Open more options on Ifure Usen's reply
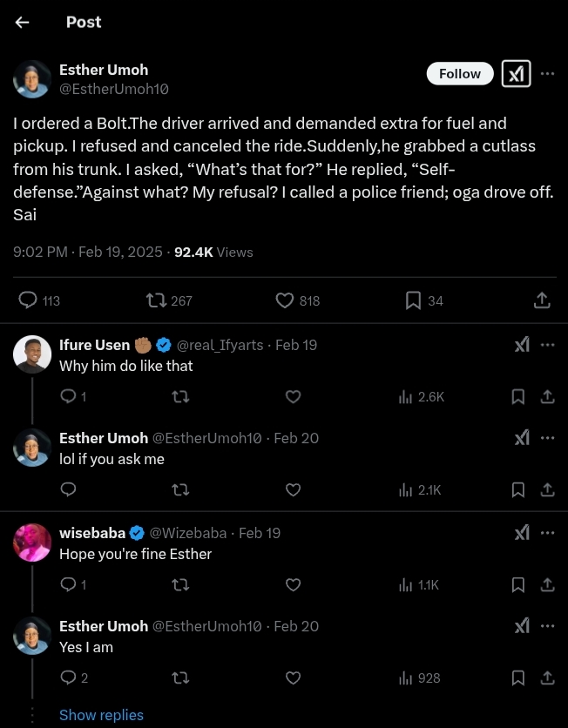 (547, 345)
